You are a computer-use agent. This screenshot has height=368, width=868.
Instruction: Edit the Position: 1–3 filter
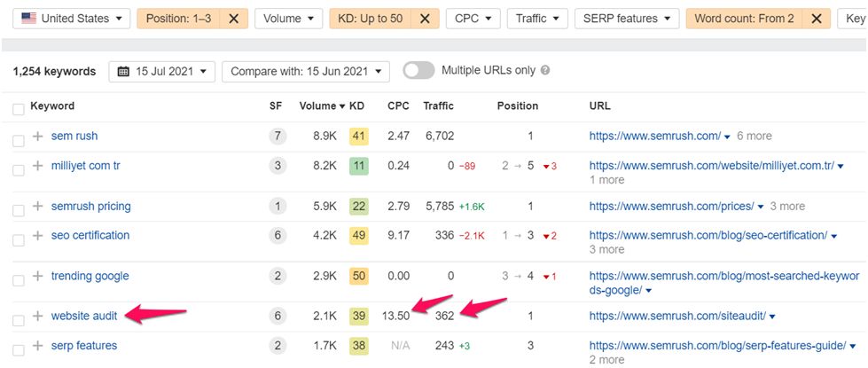[178, 19]
